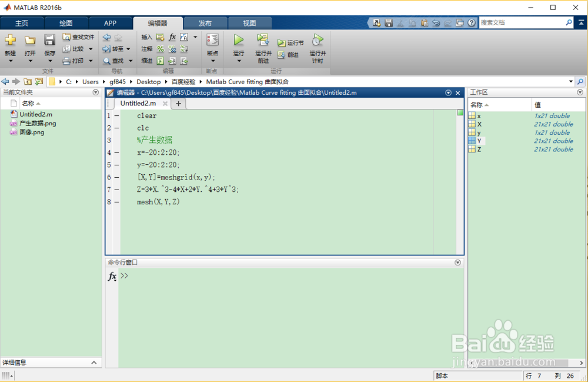Click the 前进 (Advance) button

(288, 55)
